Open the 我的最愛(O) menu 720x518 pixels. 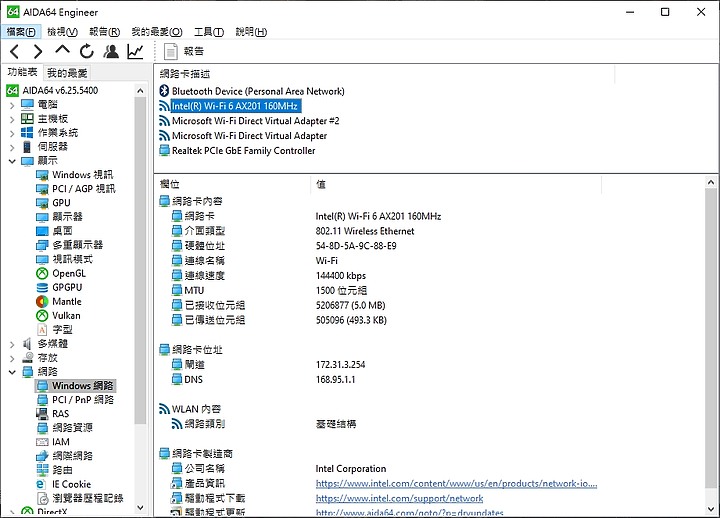coord(157,32)
